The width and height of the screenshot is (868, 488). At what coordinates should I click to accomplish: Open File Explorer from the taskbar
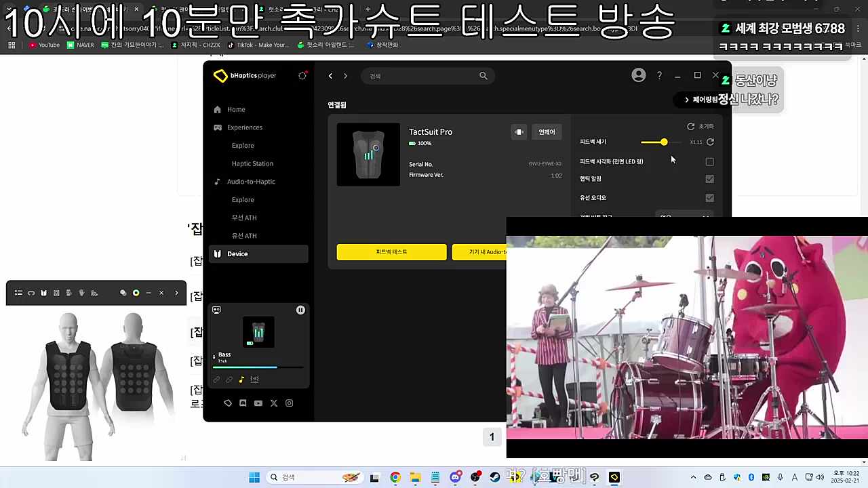(x=415, y=478)
